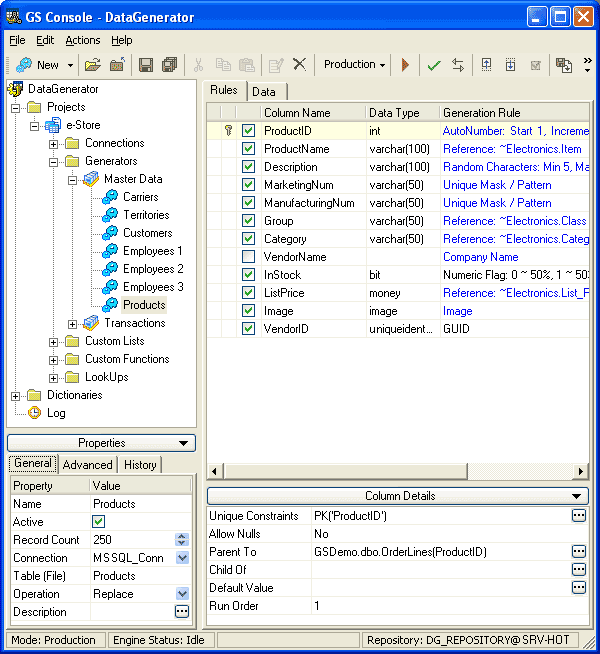This screenshot has height=654, width=600.
Task: Click the Save toolbar icon
Action: pos(146,65)
